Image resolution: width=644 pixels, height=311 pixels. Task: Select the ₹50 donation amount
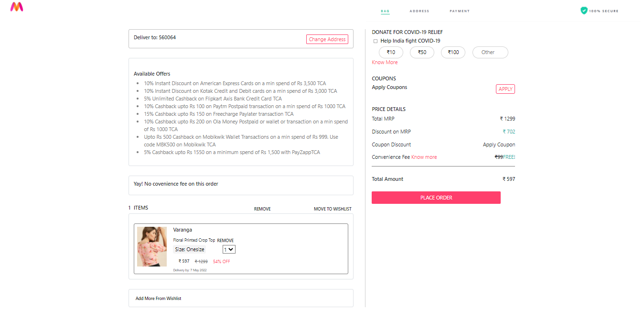(x=422, y=52)
